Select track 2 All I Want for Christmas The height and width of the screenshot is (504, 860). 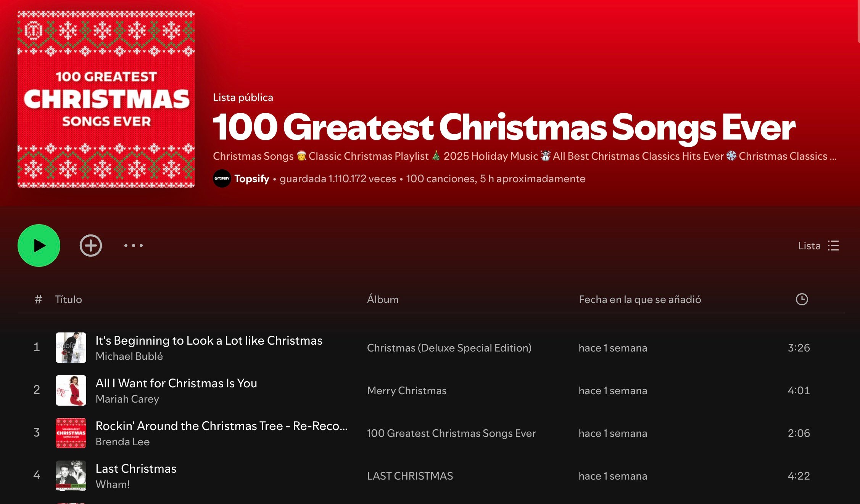coord(176,383)
